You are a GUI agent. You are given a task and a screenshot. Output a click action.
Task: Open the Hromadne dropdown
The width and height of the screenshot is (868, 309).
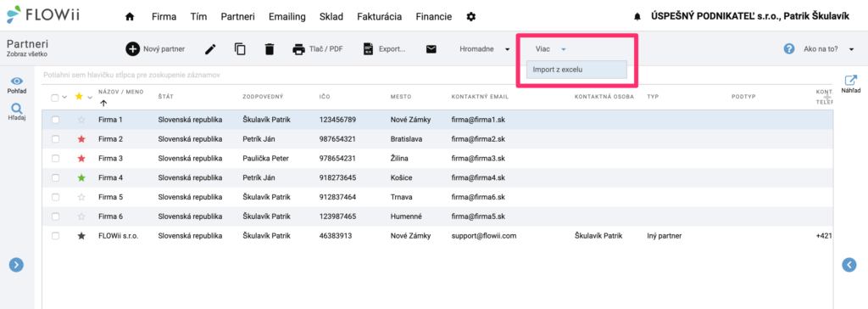tap(484, 49)
